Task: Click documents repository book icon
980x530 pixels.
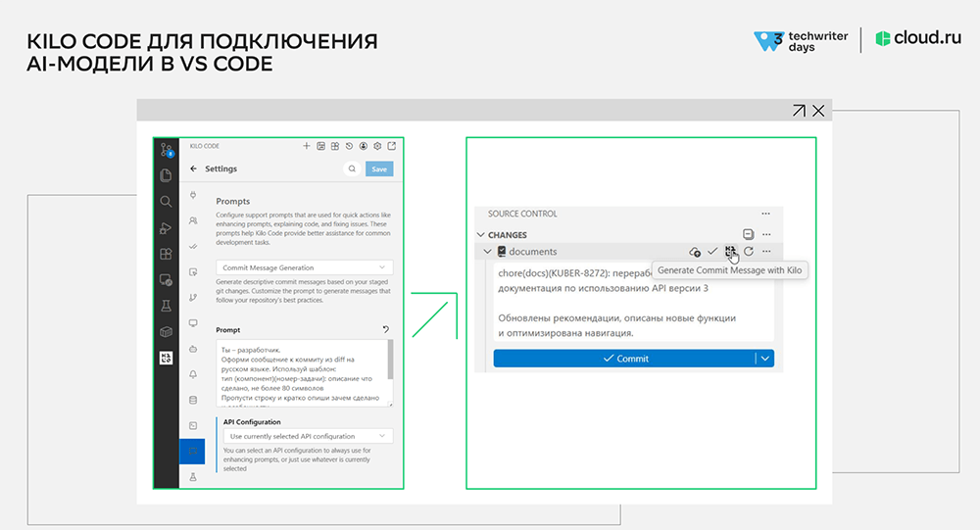Action: [x=501, y=251]
